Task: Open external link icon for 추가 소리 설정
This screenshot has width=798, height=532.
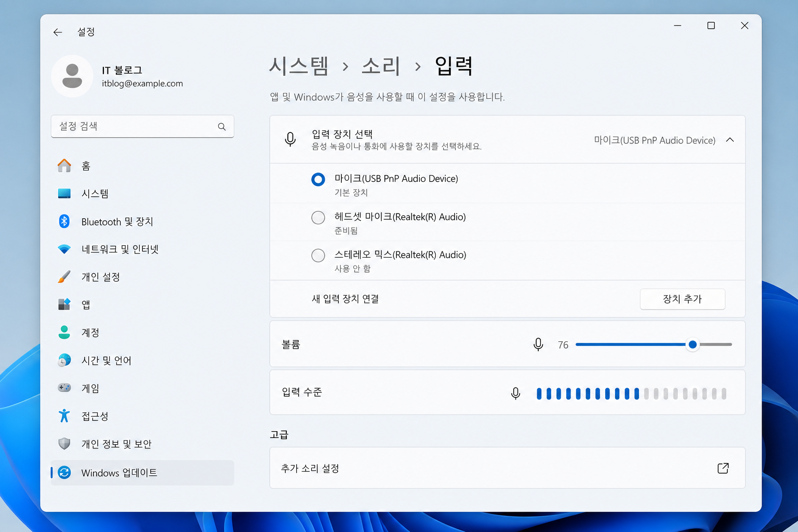Action: click(x=723, y=468)
